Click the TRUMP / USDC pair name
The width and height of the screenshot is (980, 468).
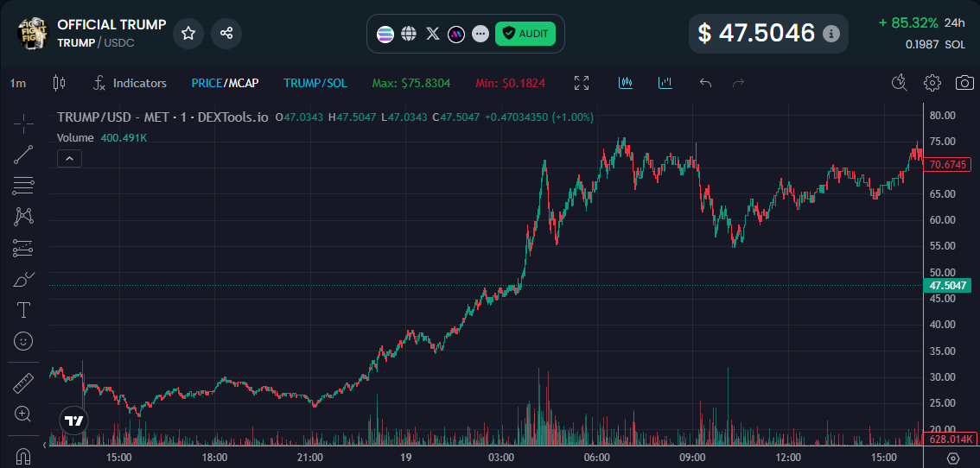96,42
